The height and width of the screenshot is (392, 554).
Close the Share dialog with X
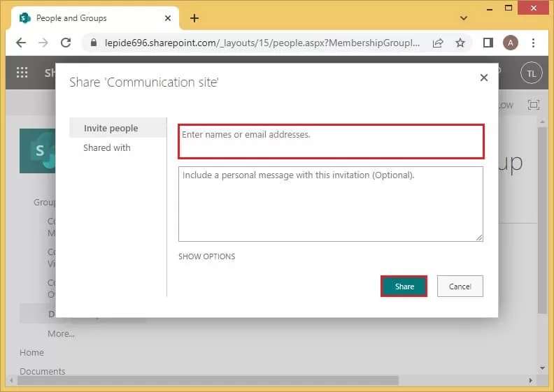[483, 78]
